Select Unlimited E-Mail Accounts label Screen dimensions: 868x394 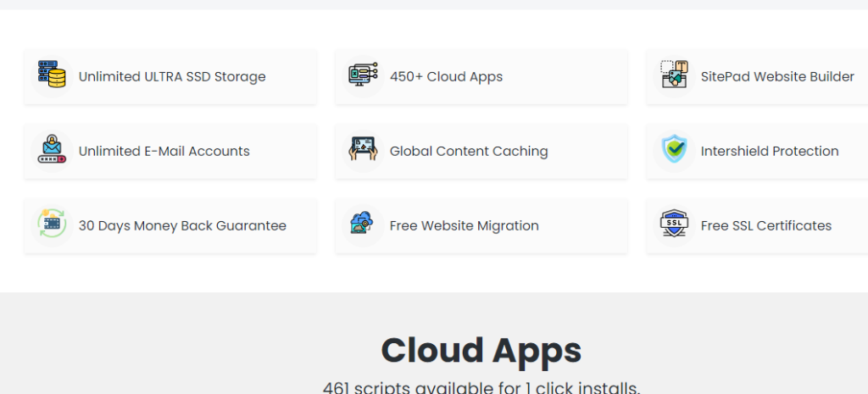164,151
